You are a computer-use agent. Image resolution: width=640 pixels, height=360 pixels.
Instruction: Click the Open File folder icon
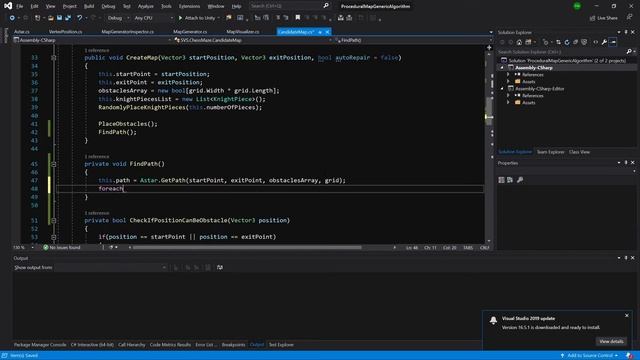(51, 18)
